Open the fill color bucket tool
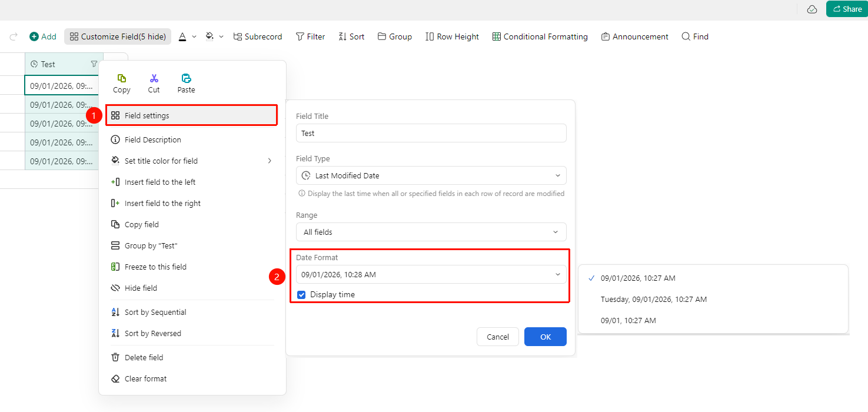This screenshot has width=868, height=412. click(x=209, y=36)
